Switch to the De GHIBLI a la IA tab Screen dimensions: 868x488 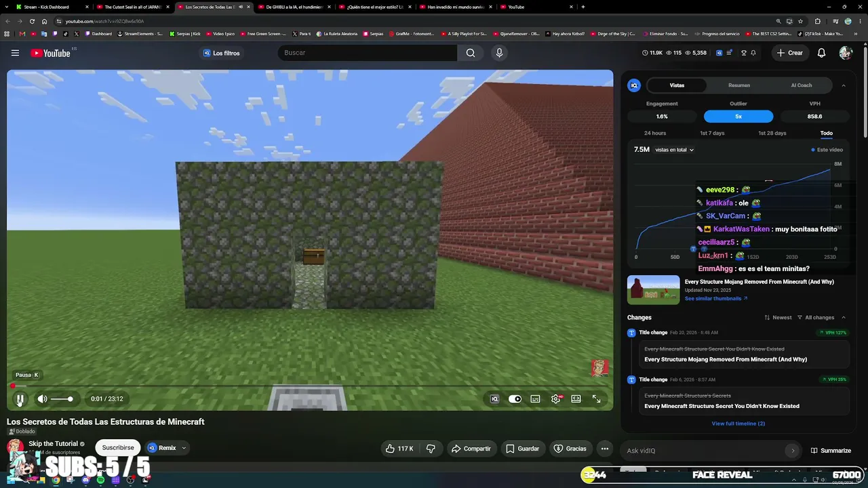(x=294, y=7)
